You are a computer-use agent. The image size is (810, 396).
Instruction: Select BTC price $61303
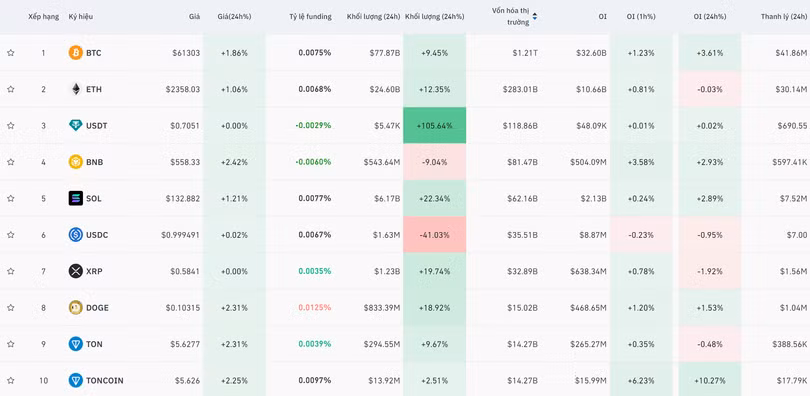pyautogui.click(x=186, y=53)
